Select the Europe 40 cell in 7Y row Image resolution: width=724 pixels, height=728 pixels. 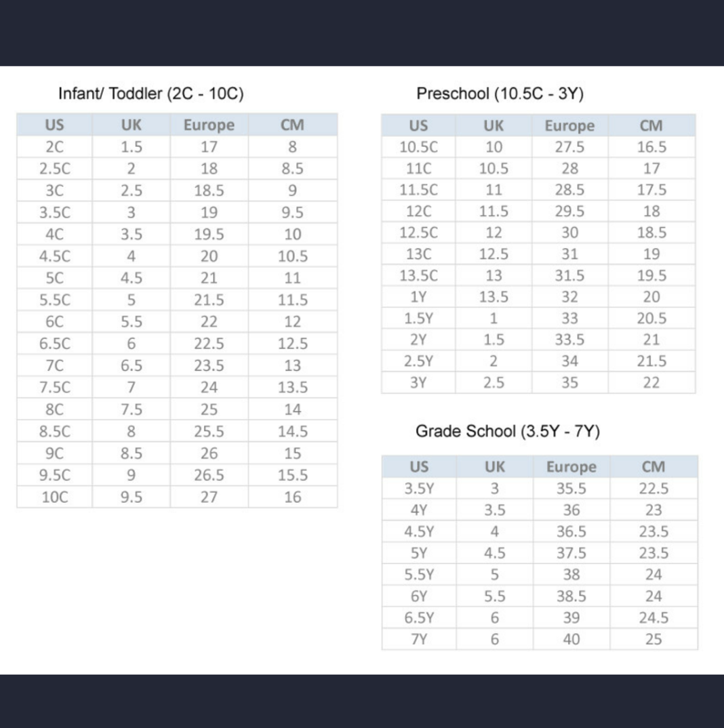click(571, 639)
